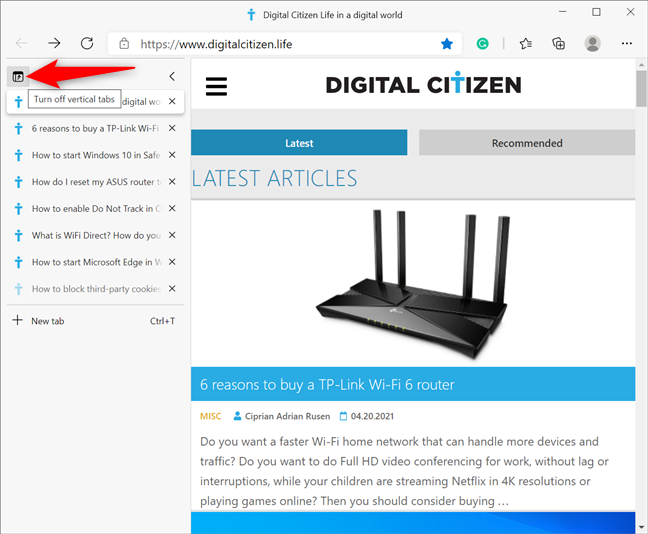648x534 pixels.
Task: Switch to the Recommended tab
Action: [x=527, y=143]
